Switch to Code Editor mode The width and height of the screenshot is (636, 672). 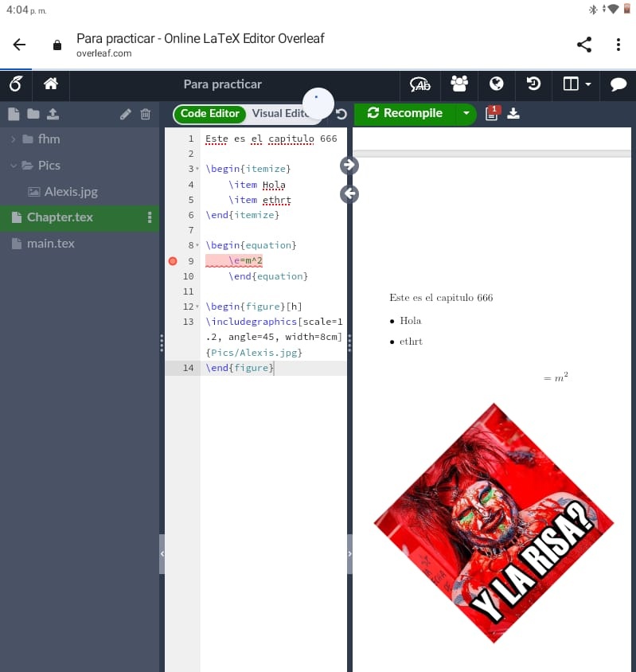coord(209,114)
